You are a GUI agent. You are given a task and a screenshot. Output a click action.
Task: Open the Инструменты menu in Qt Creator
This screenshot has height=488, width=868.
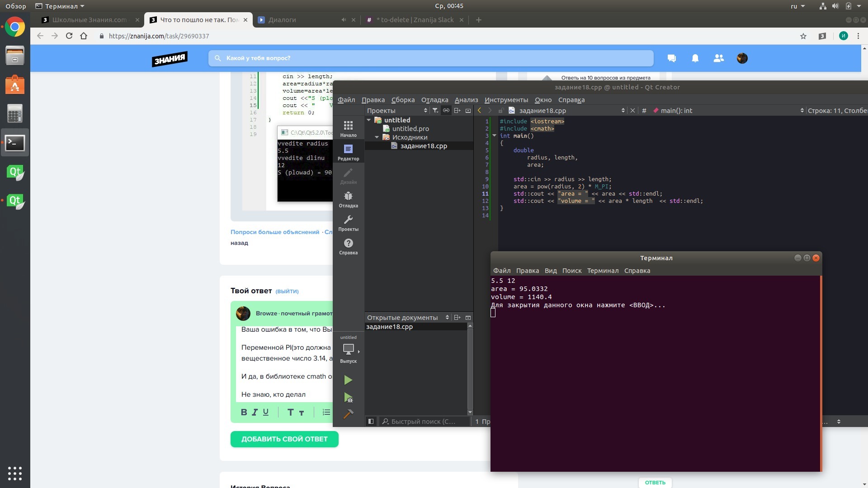point(506,100)
